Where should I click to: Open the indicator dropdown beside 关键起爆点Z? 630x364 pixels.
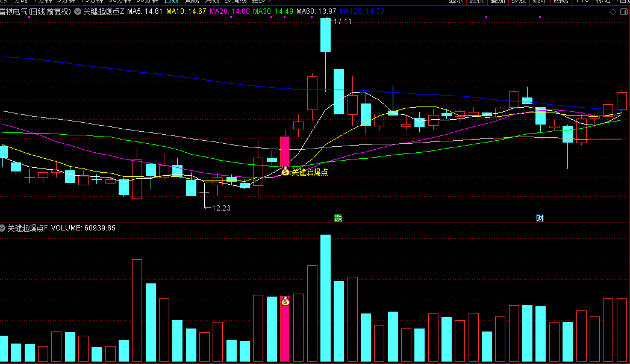click(x=78, y=11)
